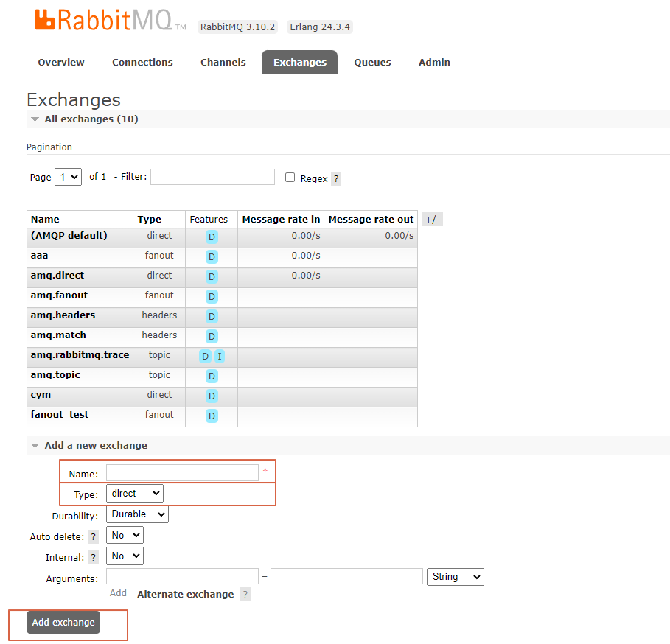The image size is (670, 644).
Task: Open the Alternate exchange help question mark
Action: (245, 595)
